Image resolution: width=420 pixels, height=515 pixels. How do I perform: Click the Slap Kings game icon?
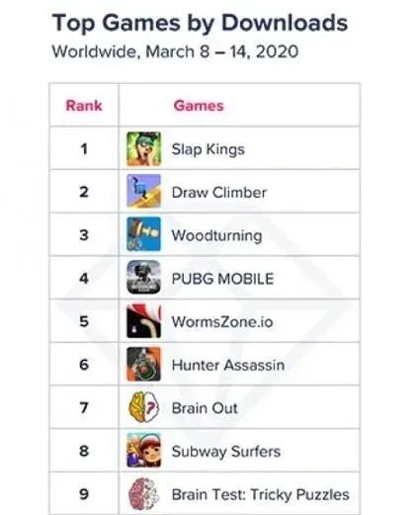click(x=143, y=149)
